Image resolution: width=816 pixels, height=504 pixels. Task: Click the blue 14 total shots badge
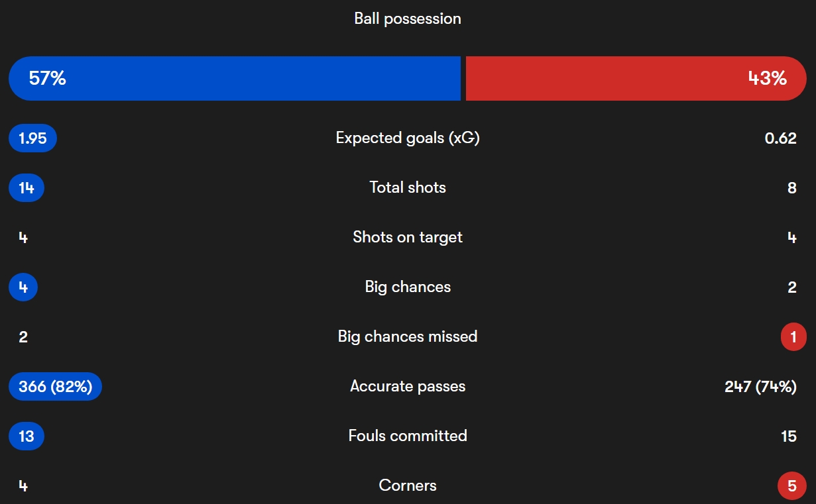click(27, 188)
